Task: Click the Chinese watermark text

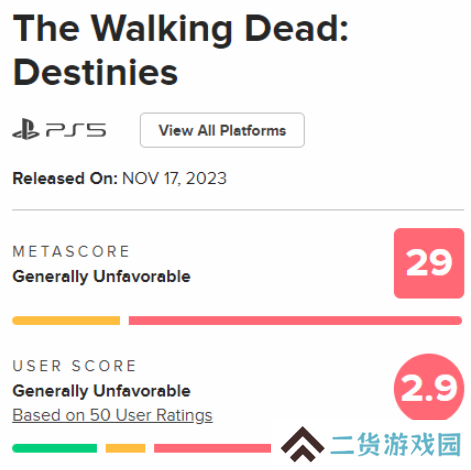Action: [x=396, y=445]
